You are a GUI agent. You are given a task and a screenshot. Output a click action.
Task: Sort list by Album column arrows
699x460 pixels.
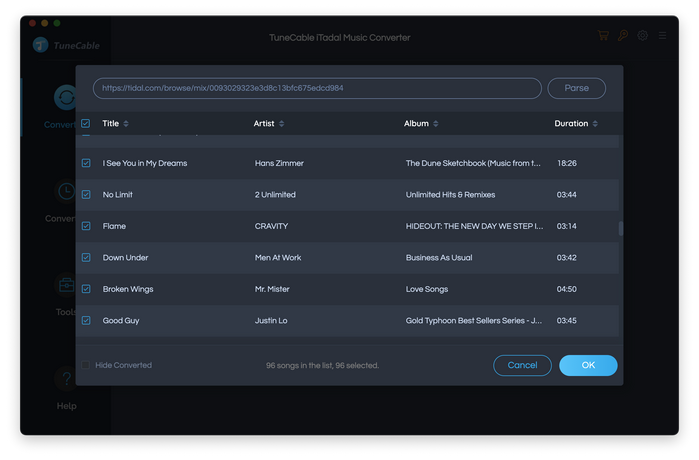coord(436,123)
